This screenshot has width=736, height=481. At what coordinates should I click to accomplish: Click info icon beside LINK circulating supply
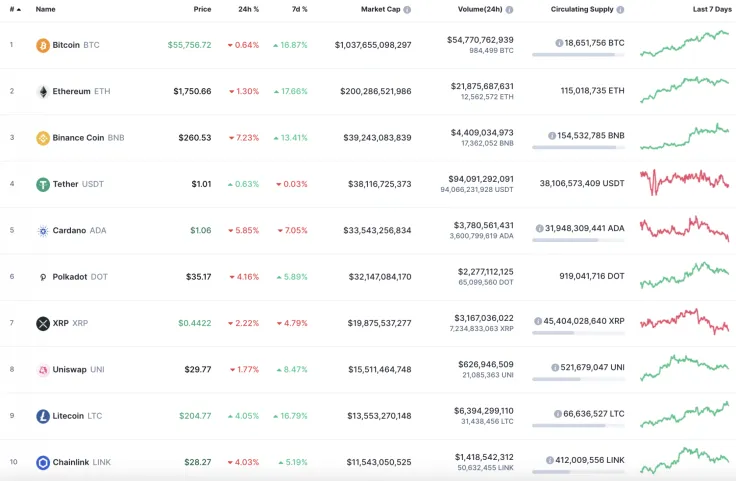(x=550, y=460)
